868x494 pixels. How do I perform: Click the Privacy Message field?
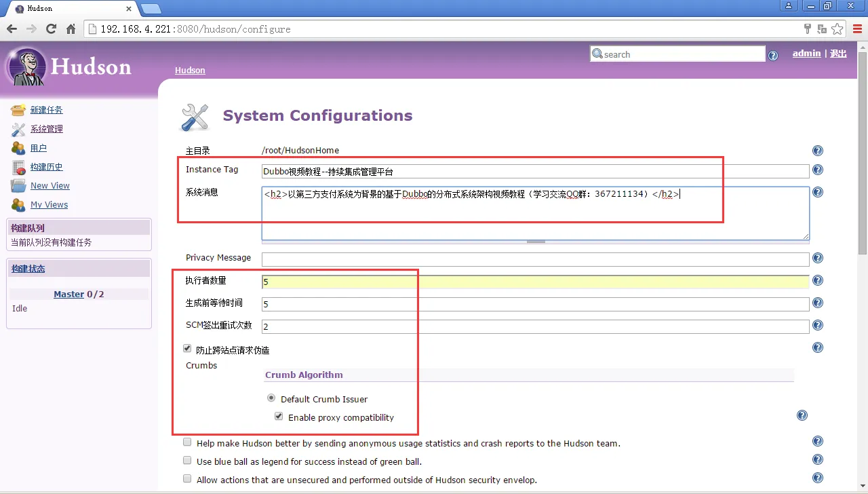click(535, 259)
